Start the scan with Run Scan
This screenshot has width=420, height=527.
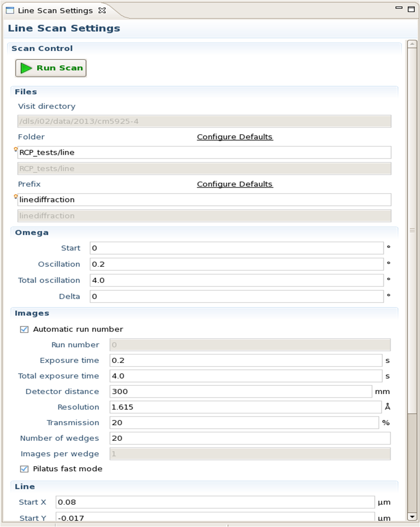coord(51,68)
